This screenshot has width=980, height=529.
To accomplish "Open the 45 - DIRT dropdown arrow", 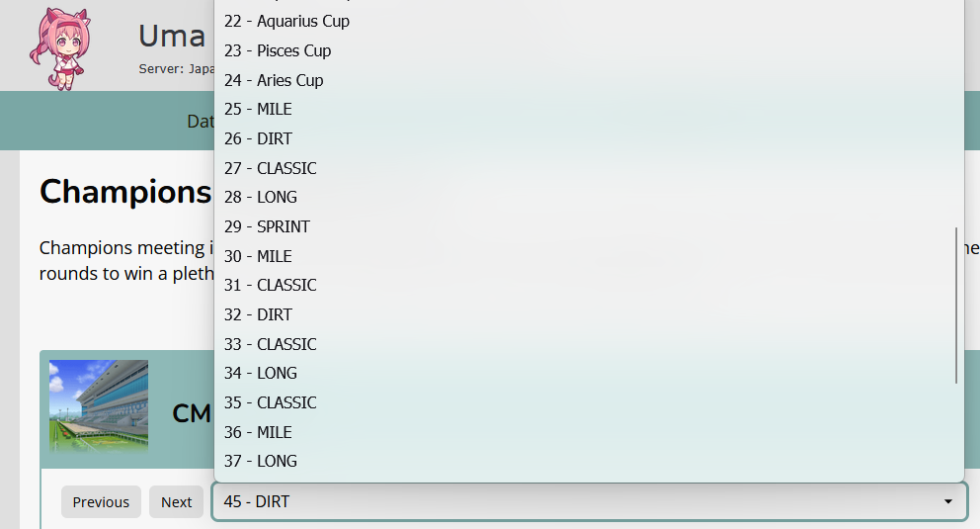I will pyautogui.click(x=947, y=501).
